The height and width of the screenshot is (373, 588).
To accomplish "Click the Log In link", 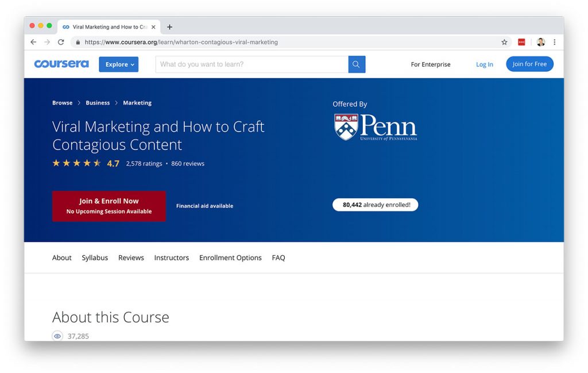I will point(485,64).
